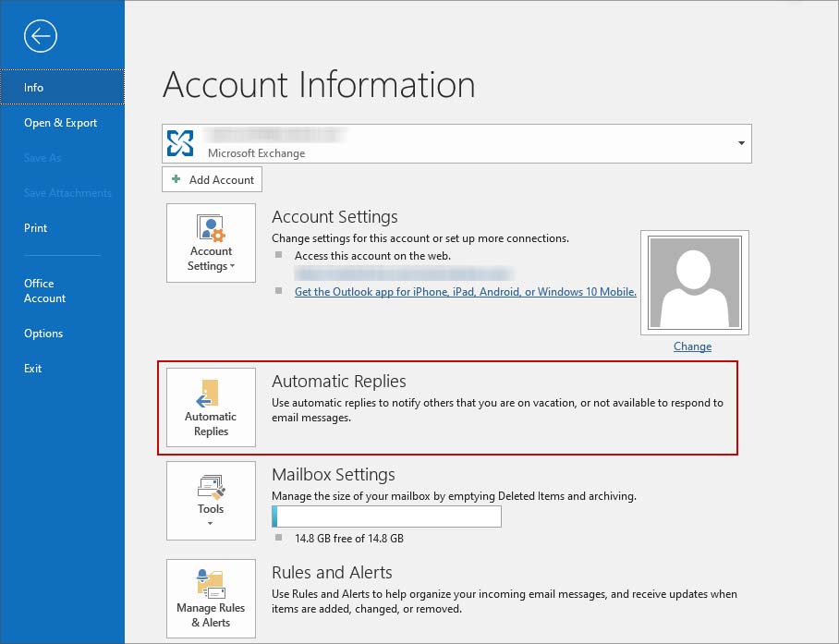Open the Get the Outlook app link
839x644 pixels.
466,292
